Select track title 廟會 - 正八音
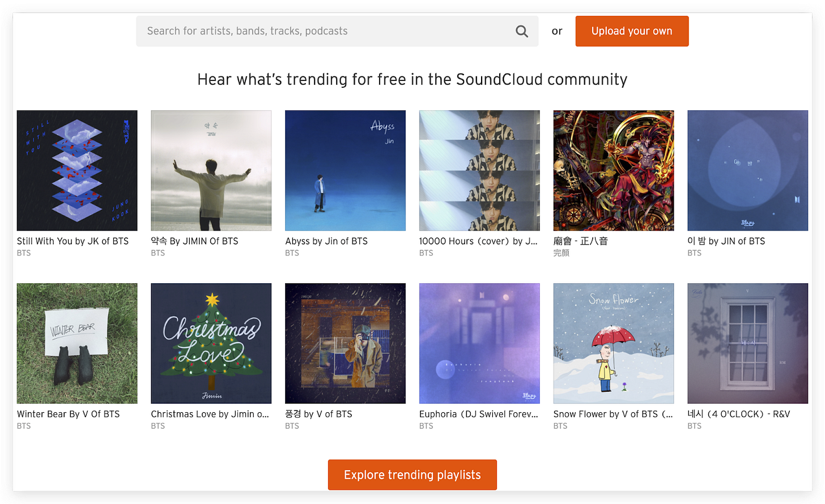The height and width of the screenshot is (504, 825). (580, 241)
